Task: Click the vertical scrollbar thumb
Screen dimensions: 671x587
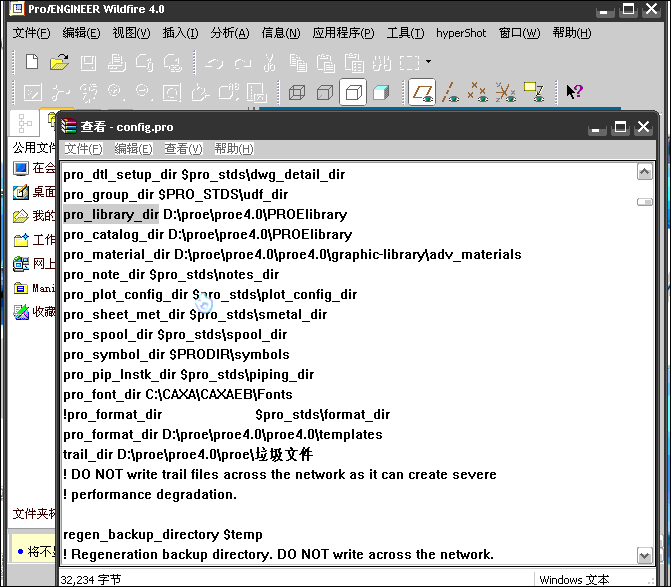Action: click(x=644, y=202)
